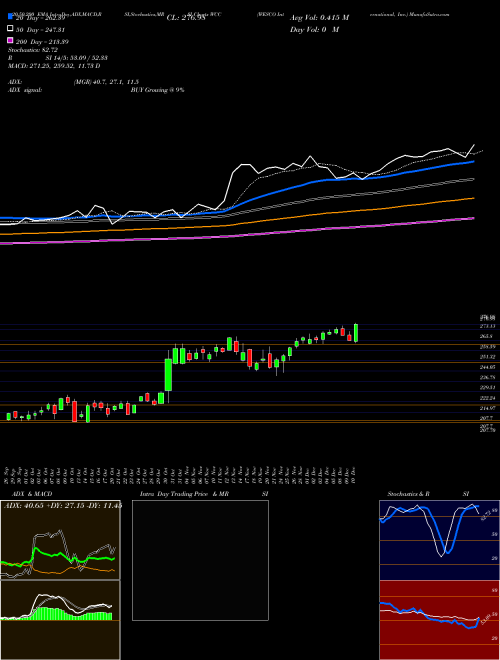This screenshot has width=500, height=660.
Task: Click the 'SI 14/3: 33.09 / 52.33' readout
Action: [x=76, y=58]
